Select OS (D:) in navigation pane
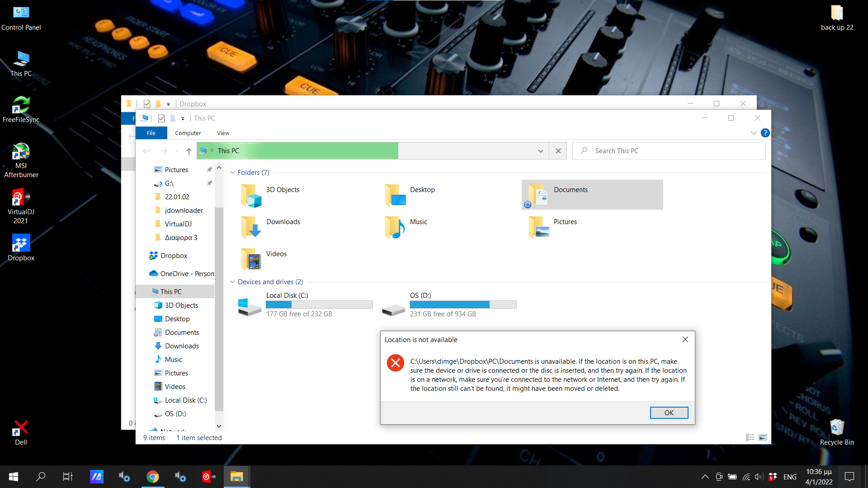This screenshot has width=868, height=488. point(175,414)
